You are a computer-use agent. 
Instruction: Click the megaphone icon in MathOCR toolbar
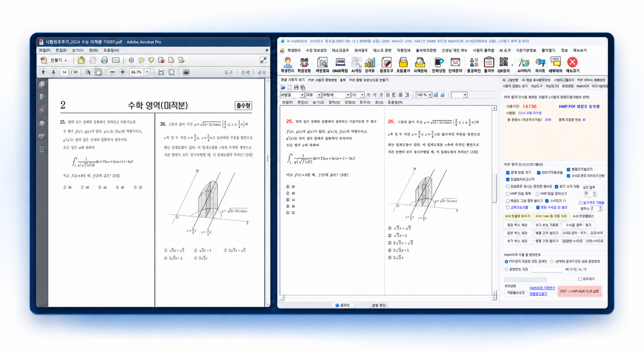tap(540, 65)
